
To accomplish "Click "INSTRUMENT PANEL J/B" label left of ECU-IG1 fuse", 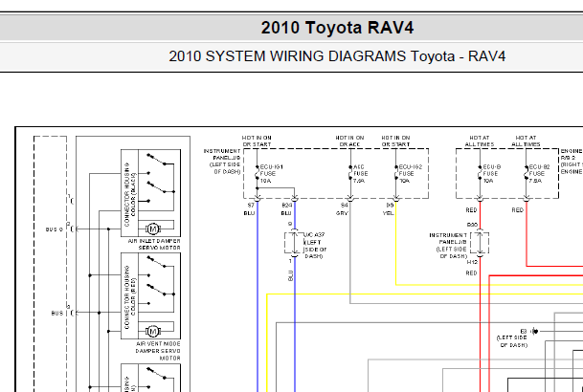I will click(x=222, y=162).
